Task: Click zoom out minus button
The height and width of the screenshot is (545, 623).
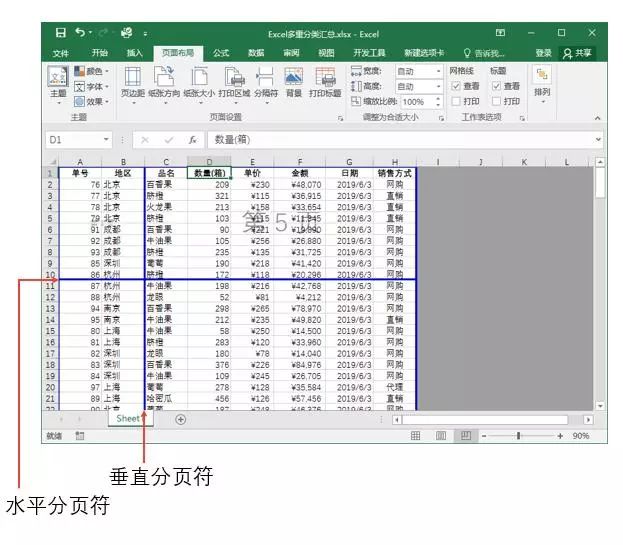Action: click(x=484, y=436)
